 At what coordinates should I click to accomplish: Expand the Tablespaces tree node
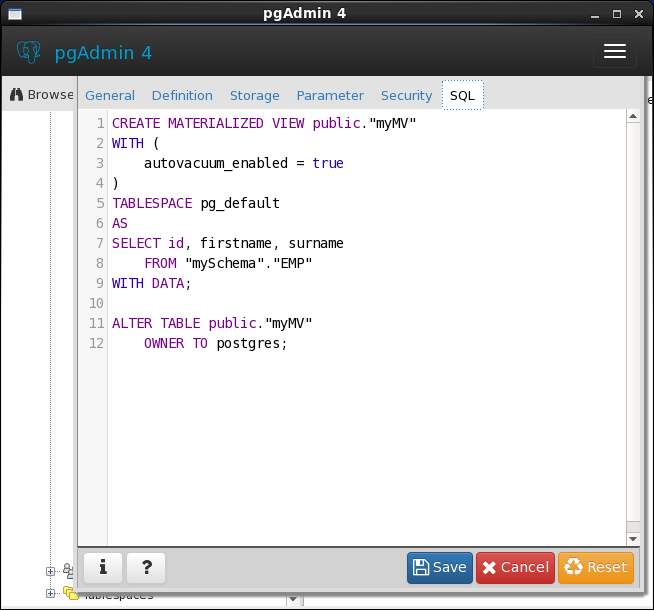(x=50, y=593)
